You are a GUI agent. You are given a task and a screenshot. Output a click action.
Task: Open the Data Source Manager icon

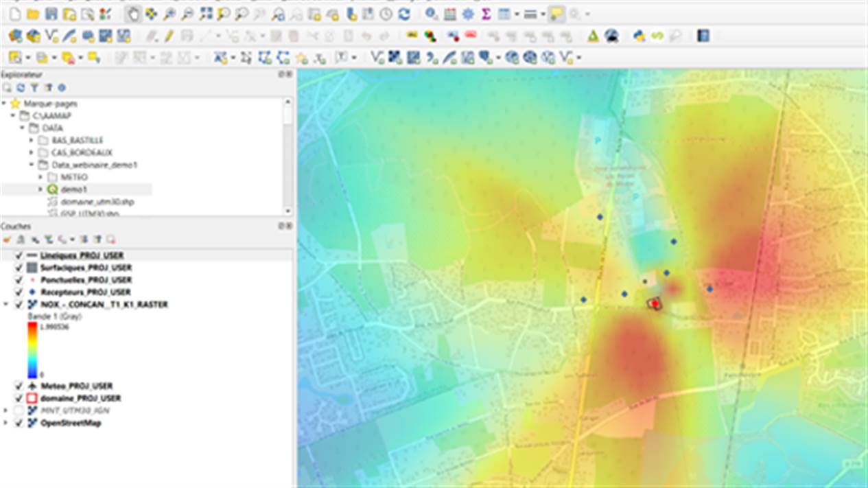(14, 36)
